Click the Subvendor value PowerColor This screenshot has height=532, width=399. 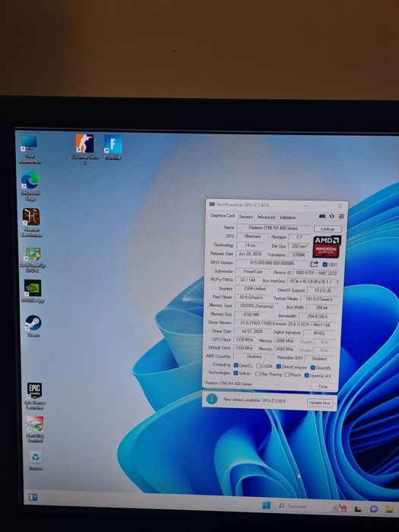(x=253, y=271)
